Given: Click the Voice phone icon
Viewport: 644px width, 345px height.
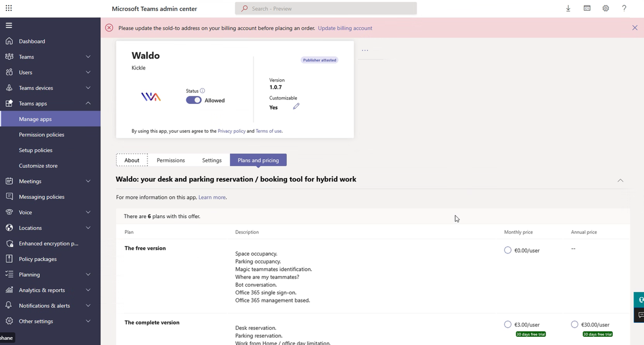Looking at the screenshot, I should click(x=9, y=212).
